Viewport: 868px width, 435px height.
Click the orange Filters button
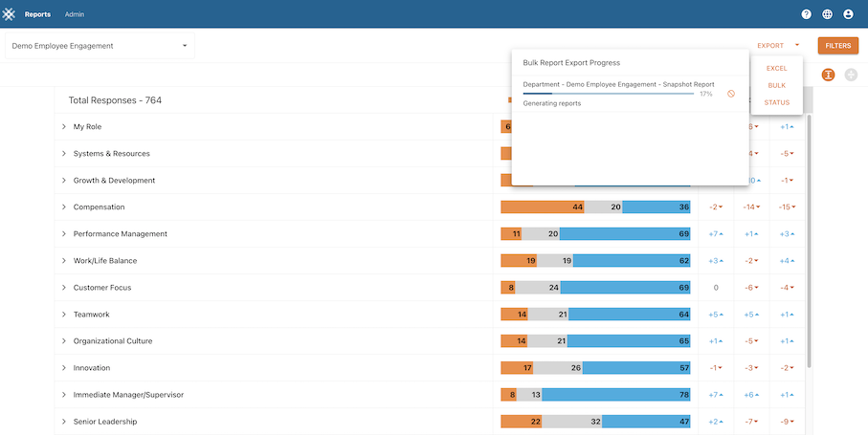[837, 45]
